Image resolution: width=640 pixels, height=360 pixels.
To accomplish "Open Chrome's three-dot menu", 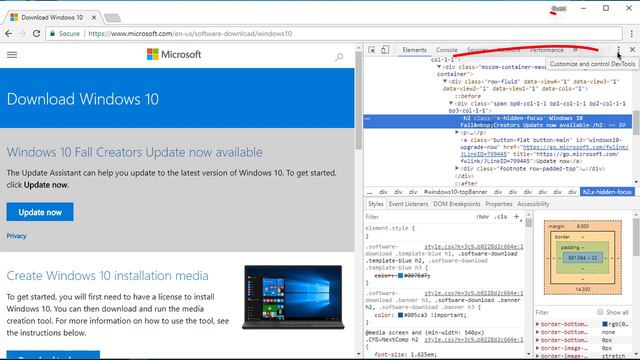I will [x=631, y=34].
